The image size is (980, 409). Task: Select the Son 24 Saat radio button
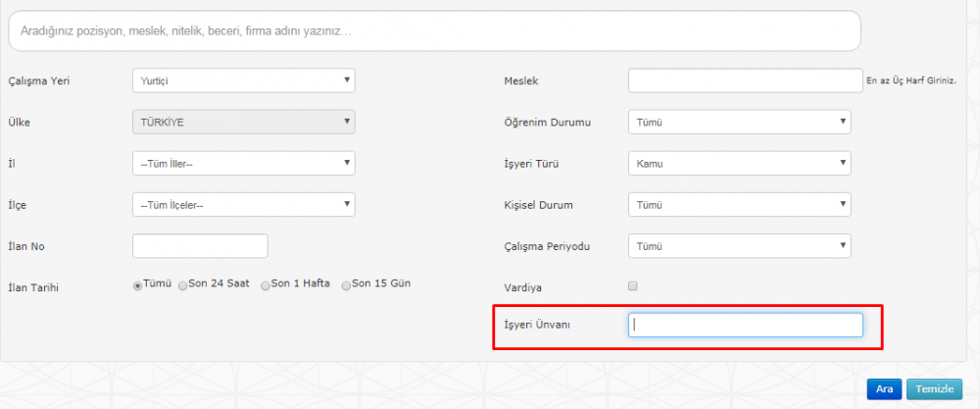182,285
